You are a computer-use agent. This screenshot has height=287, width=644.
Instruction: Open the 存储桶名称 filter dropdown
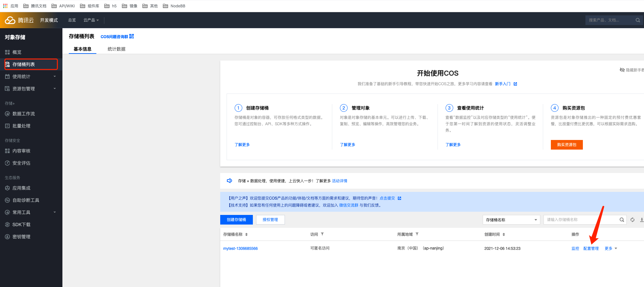point(511,220)
